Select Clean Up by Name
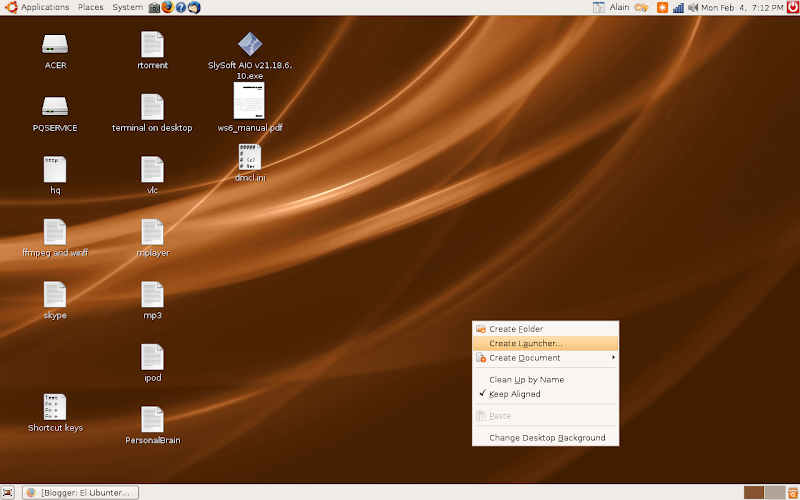Image resolution: width=800 pixels, height=500 pixels. click(x=546, y=380)
